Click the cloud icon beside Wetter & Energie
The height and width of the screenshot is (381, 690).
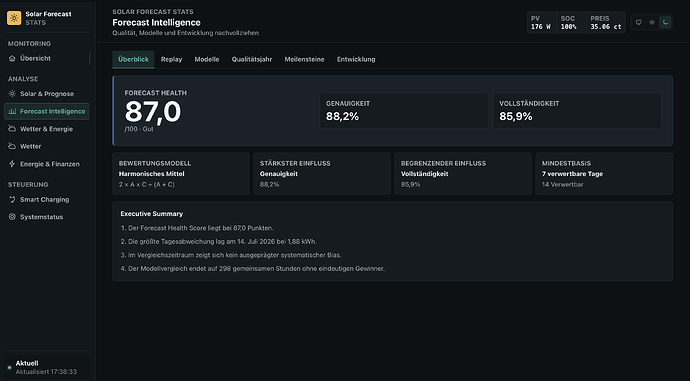coord(12,129)
